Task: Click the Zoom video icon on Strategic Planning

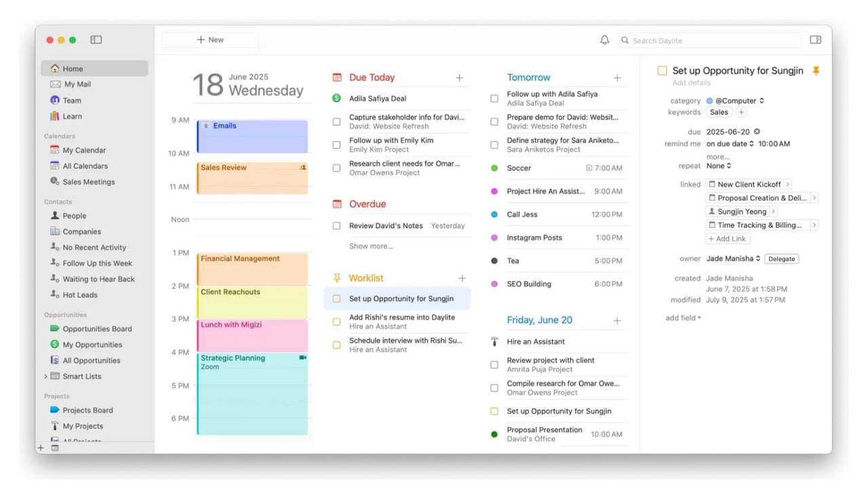Action: point(302,358)
